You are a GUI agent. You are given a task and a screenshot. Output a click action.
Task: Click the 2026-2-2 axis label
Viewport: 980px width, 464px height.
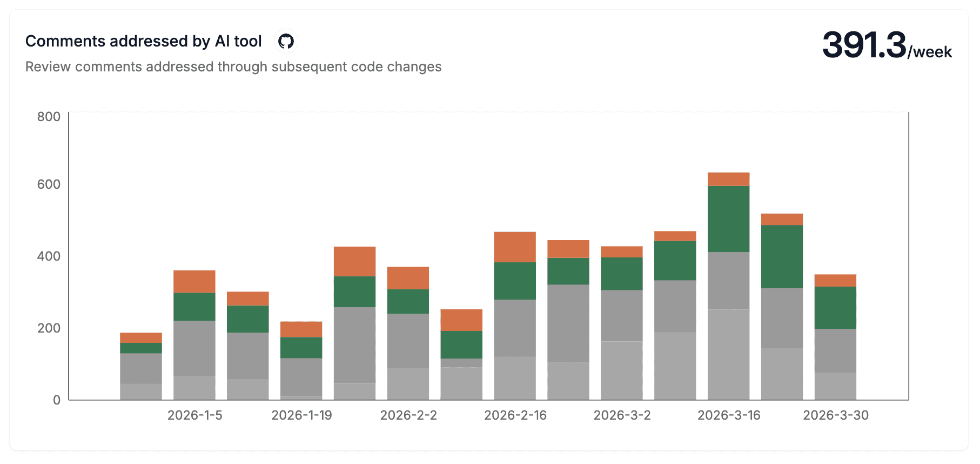click(408, 415)
